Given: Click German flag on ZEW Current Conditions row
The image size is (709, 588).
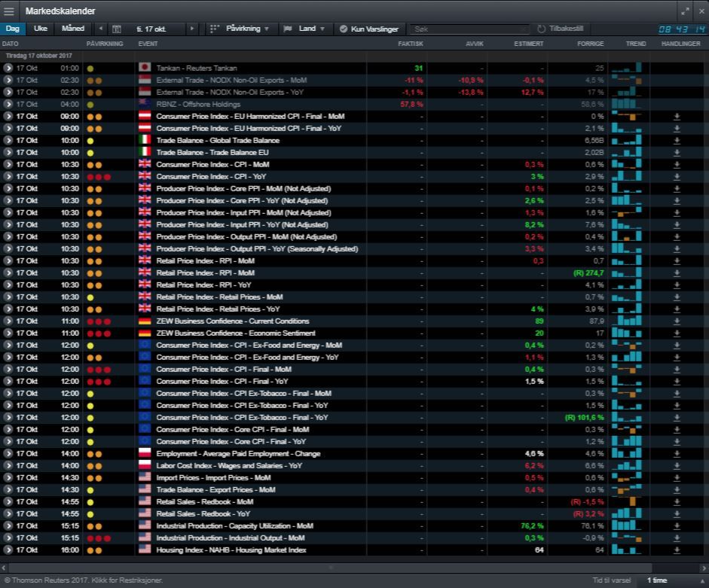Looking at the screenshot, I should [145, 321].
